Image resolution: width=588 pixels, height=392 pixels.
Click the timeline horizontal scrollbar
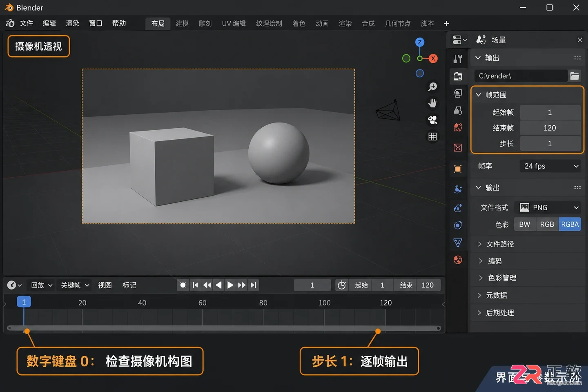(224, 328)
